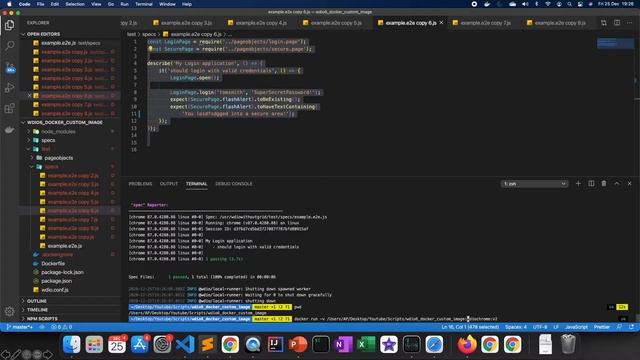Open Safari from the Dock

(434, 344)
